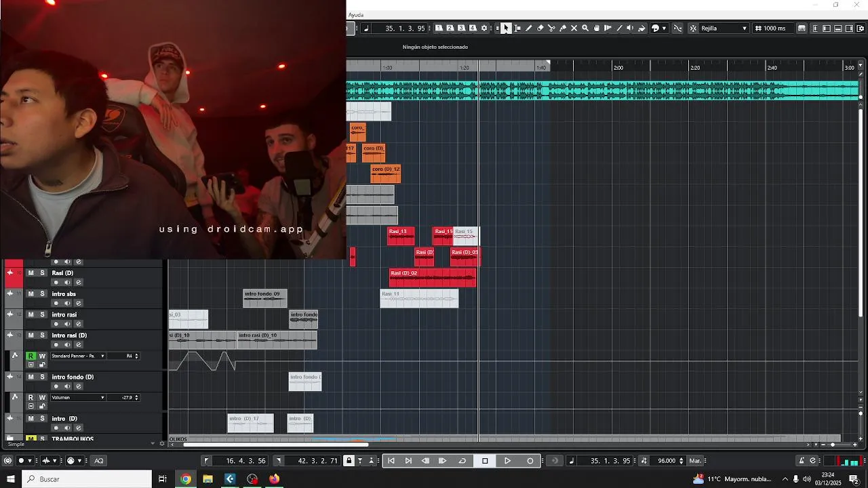Select the hand Comp tool

coord(597,28)
